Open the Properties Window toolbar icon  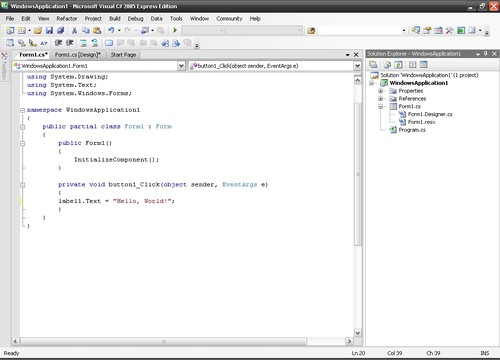[427, 31]
